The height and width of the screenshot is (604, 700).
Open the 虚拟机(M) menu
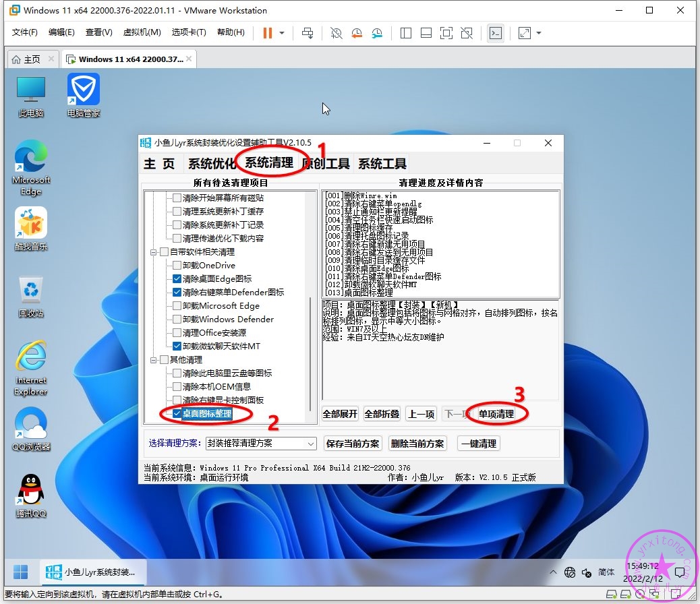pos(142,32)
